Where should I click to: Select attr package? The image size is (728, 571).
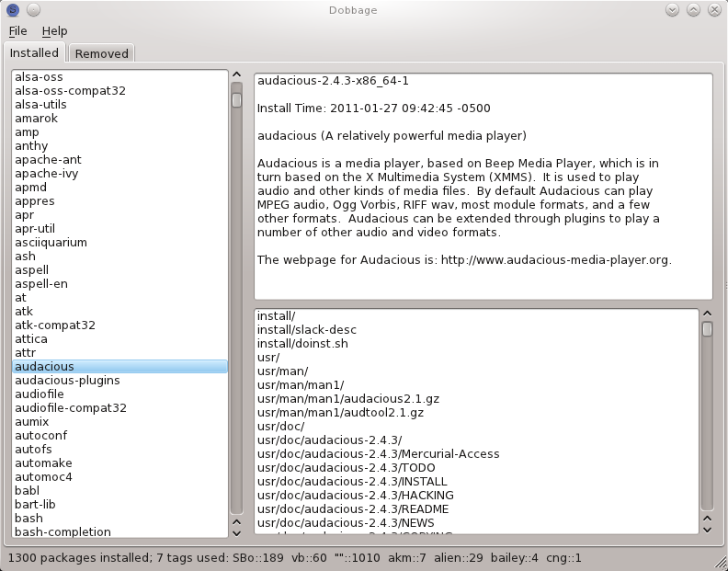click(119, 353)
